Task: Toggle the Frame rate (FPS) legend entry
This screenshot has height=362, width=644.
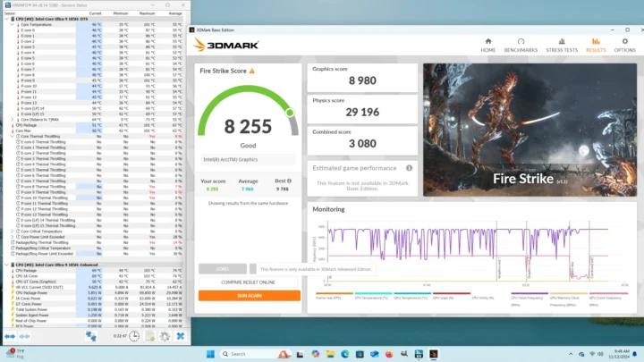Action: (334, 296)
